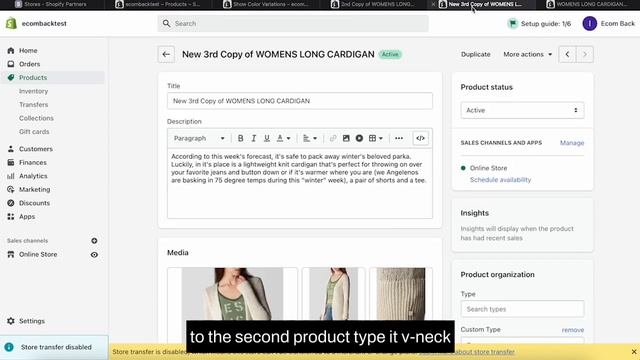Dismiss the store transfer banner
This screenshot has width=640, height=360.
pyautogui.click(x=633, y=352)
